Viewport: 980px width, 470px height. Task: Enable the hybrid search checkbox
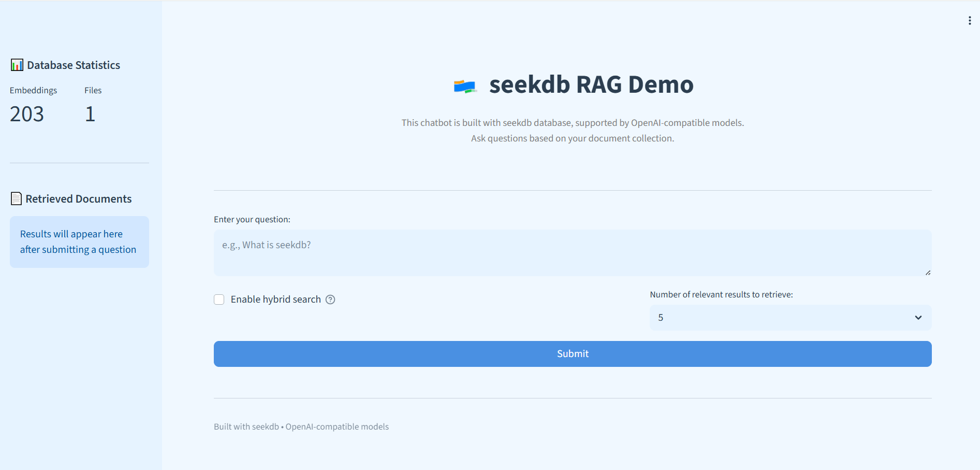[x=219, y=300]
